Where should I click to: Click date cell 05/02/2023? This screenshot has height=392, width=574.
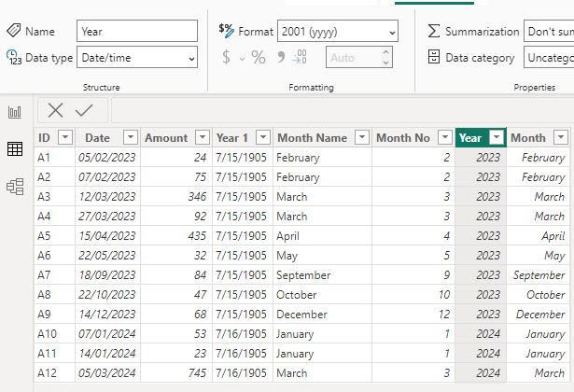[107, 158]
